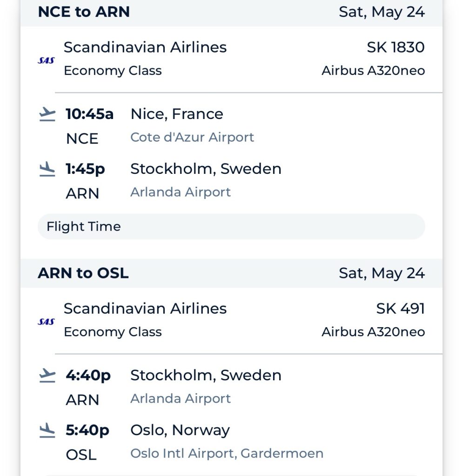This screenshot has width=463, height=476.
Task: Click the SAS logo for flight SK 491
Action: point(46,321)
